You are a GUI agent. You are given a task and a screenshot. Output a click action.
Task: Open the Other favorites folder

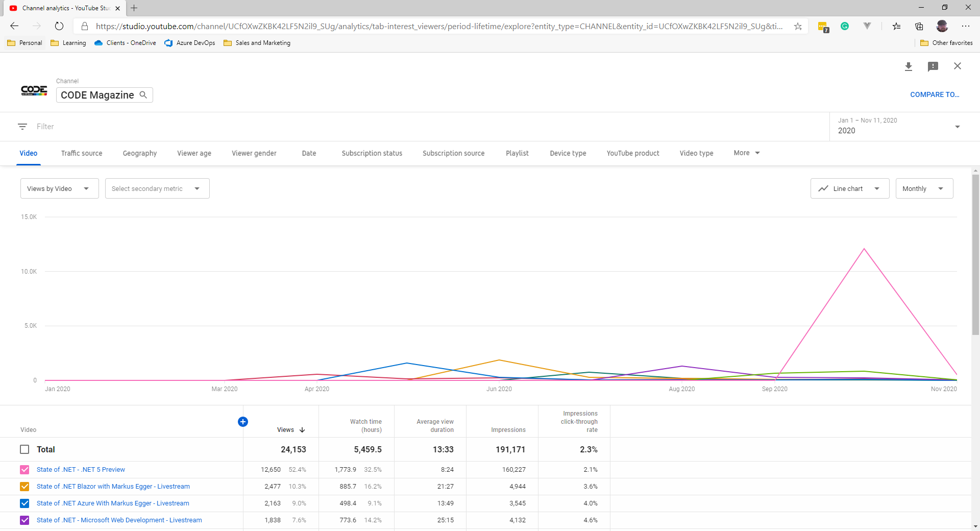point(947,43)
